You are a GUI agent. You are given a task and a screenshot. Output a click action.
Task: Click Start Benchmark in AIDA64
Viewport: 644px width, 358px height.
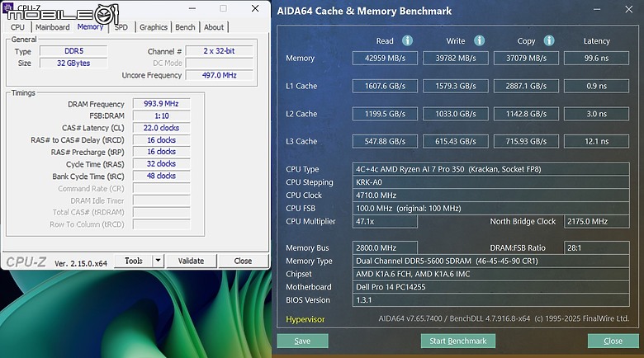tap(458, 341)
